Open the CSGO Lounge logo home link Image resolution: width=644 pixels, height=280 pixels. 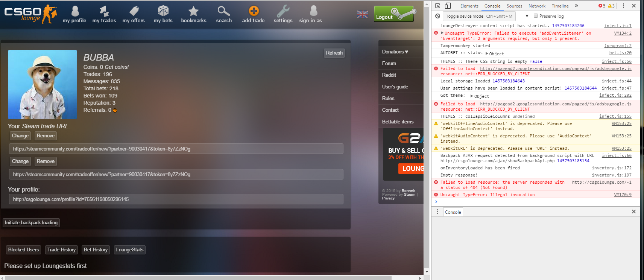(x=30, y=14)
